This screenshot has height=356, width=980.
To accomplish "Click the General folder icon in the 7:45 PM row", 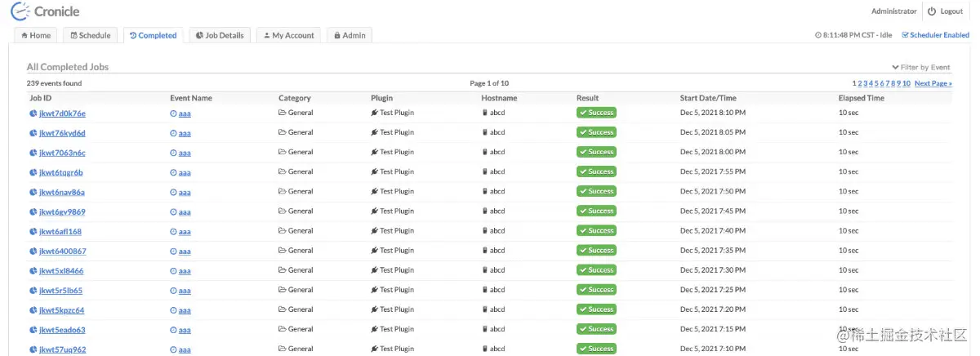I will (x=283, y=211).
